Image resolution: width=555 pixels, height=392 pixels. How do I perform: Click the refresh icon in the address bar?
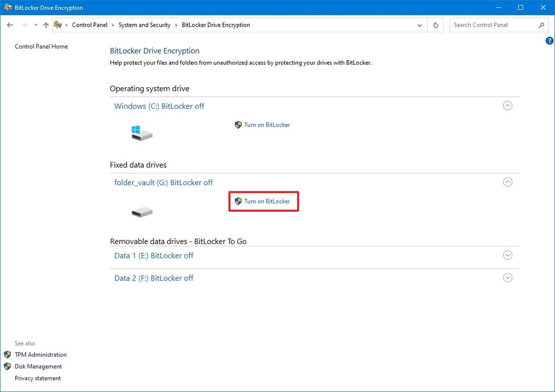[x=435, y=25]
